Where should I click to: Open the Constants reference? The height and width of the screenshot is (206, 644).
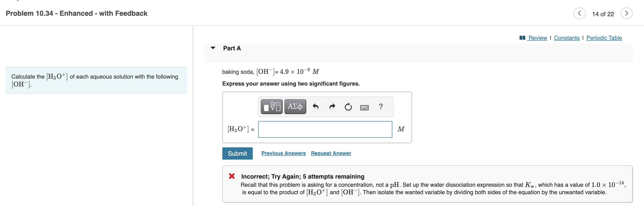click(567, 38)
